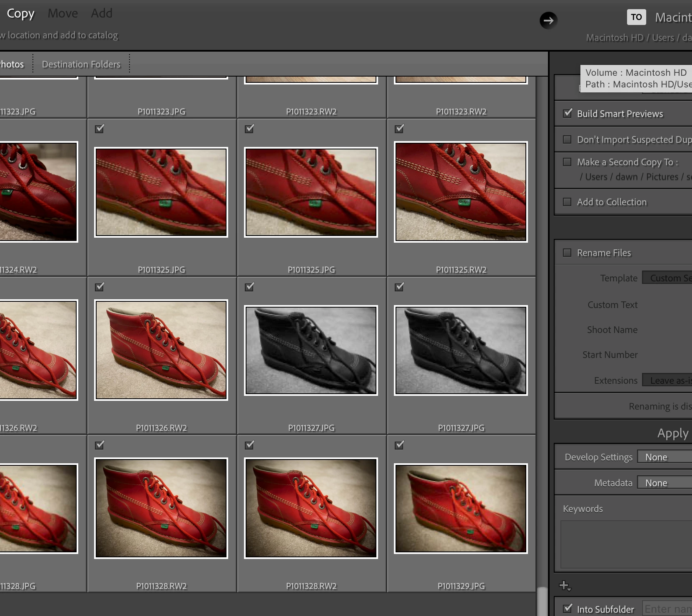Switch to the Destination Folders tab
Image resolution: width=692 pixels, height=616 pixels.
81,64
